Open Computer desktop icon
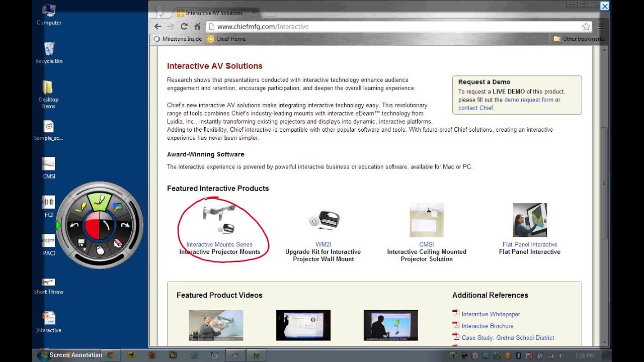Screen dimensions: 644x362 point(49,15)
